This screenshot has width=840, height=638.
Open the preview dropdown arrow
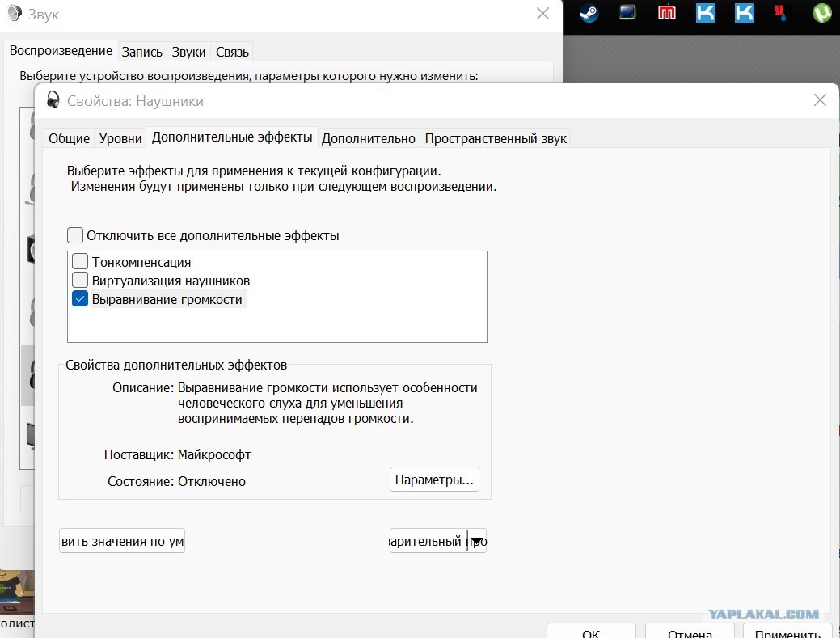[x=477, y=541]
